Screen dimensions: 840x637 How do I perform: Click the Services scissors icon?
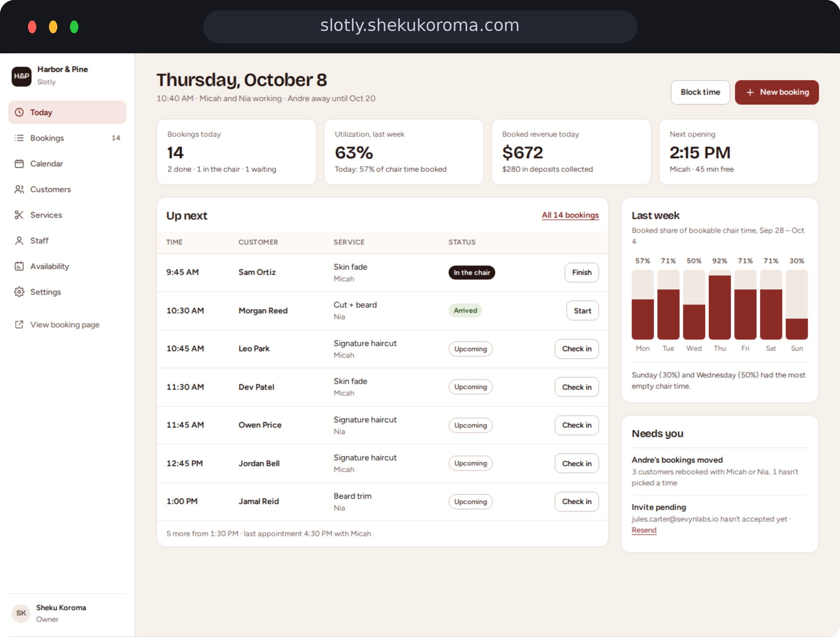pos(19,215)
